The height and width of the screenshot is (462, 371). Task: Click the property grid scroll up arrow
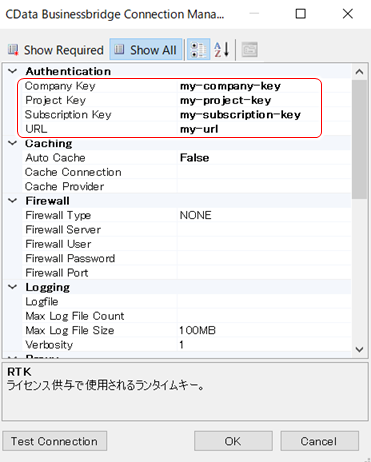click(x=359, y=71)
